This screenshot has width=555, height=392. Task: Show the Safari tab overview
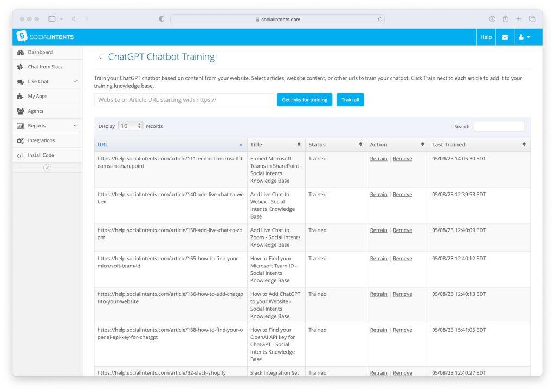click(x=532, y=19)
